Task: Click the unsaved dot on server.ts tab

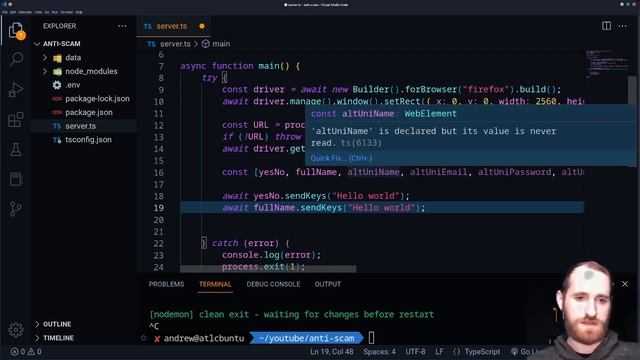Action: [202, 26]
